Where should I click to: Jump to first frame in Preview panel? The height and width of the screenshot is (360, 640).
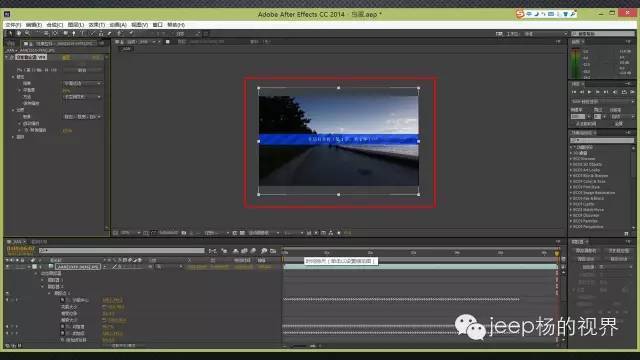coord(574,92)
